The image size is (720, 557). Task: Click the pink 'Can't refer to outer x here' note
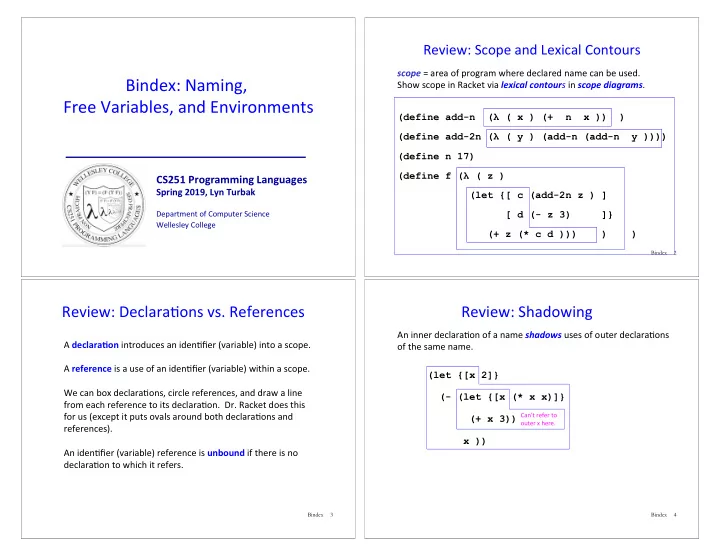click(x=539, y=419)
